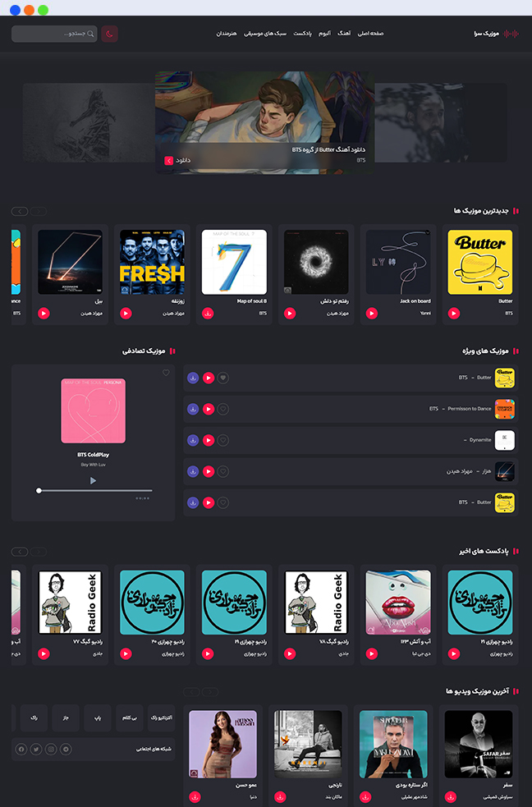Favorite the Permission to Dance track
Screen dimensions: 532x807
[x=223, y=409]
